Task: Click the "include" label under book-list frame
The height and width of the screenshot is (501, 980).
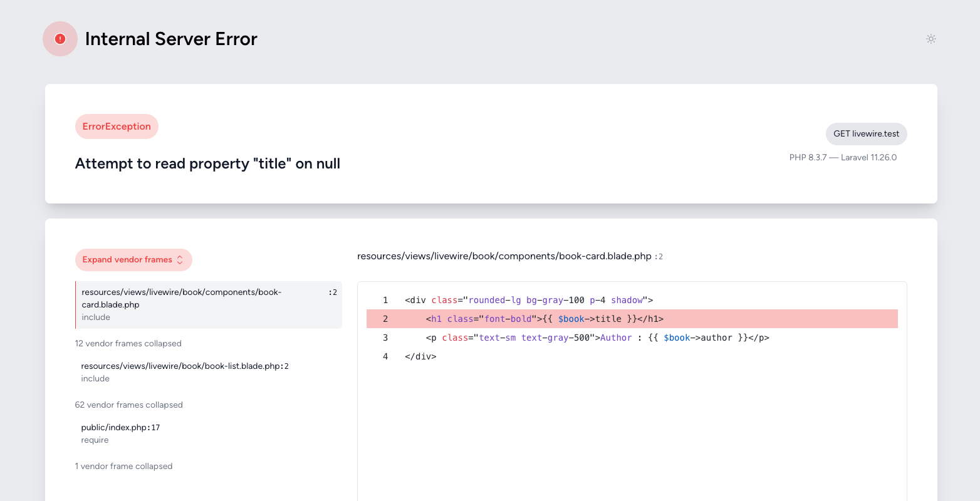Action: tap(95, 379)
